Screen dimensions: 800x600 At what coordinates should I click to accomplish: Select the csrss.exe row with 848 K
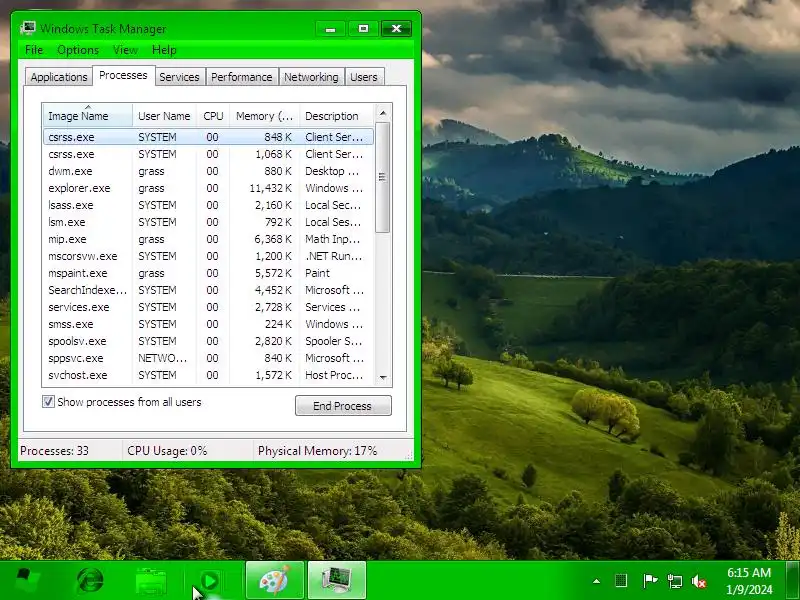point(209,137)
